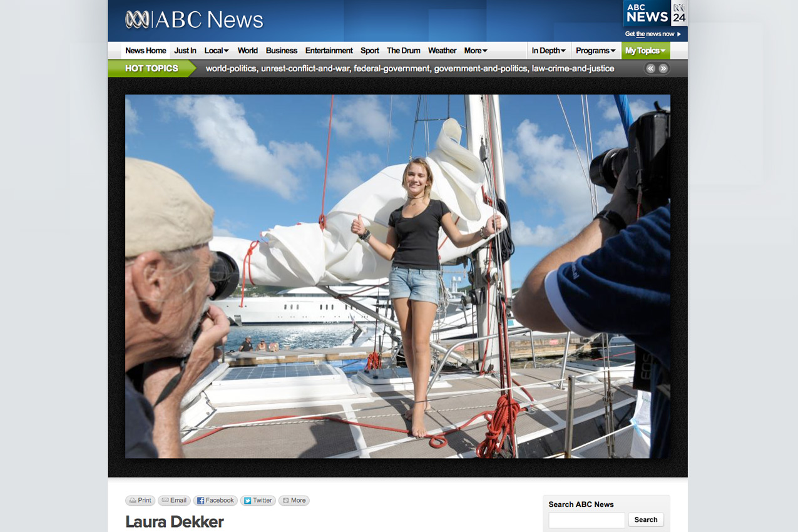Follow the world-politics hot topic link

231,69
